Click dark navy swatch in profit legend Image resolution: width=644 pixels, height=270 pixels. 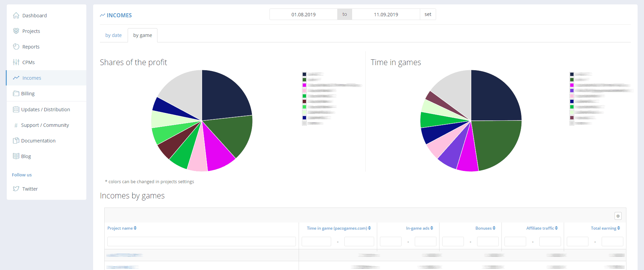tap(304, 74)
